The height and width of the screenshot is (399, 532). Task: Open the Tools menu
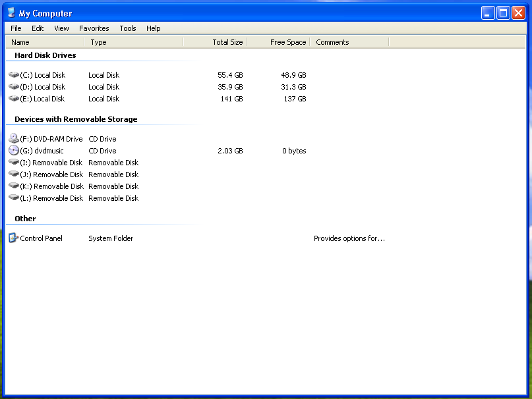(x=128, y=28)
